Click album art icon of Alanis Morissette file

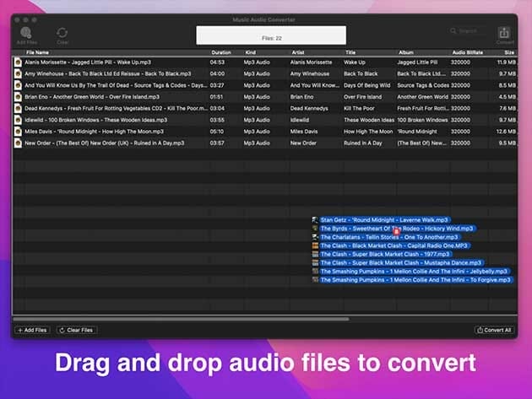(18, 62)
